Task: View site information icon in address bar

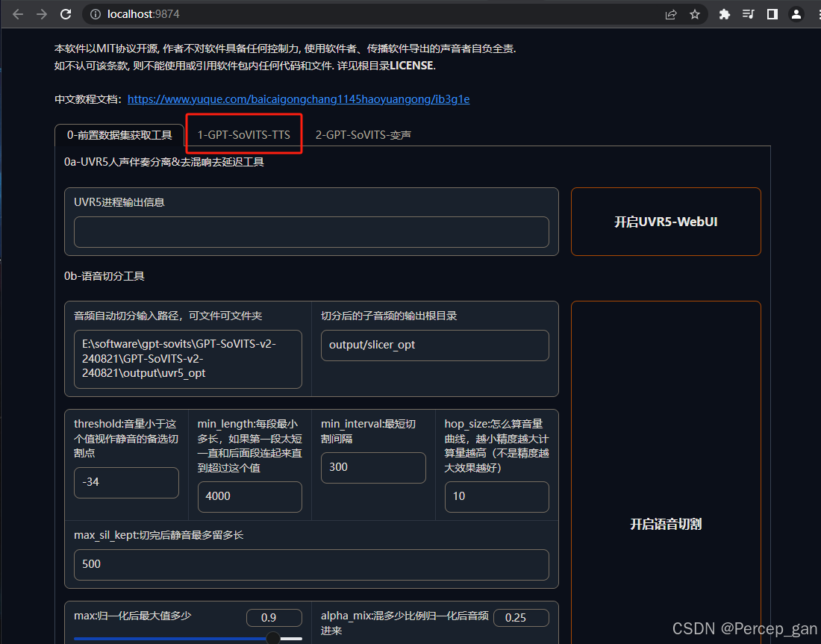Action: tap(96, 14)
